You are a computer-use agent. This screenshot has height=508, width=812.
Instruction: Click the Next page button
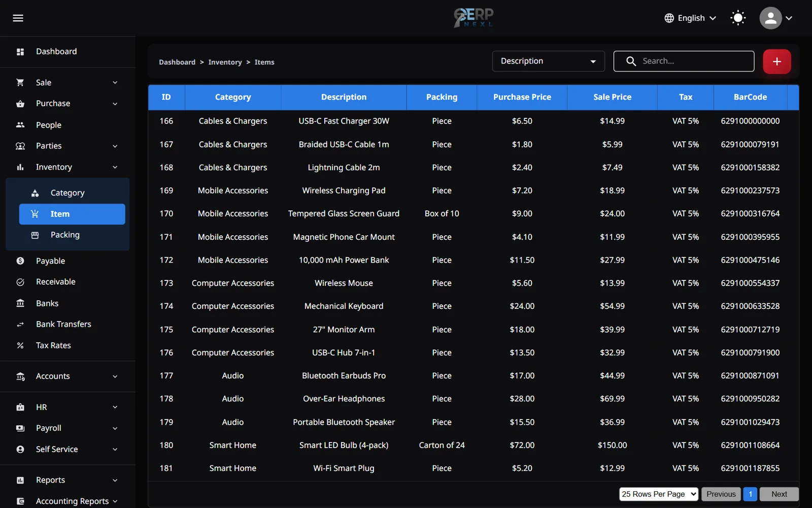click(779, 494)
